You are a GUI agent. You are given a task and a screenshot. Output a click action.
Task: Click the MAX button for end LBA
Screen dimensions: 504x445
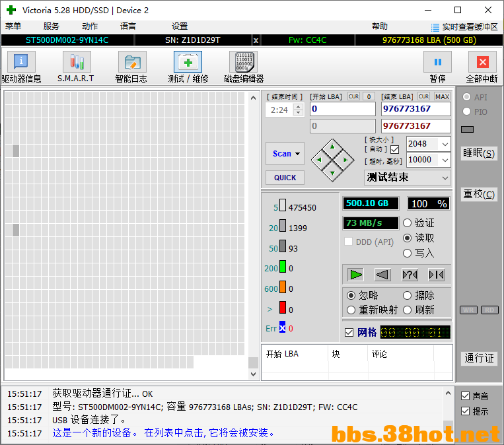443,96
